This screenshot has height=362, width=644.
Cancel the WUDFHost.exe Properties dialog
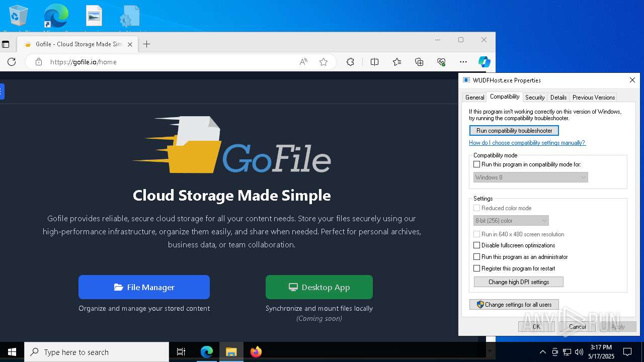pyautogui.click(x=578, y=327)
